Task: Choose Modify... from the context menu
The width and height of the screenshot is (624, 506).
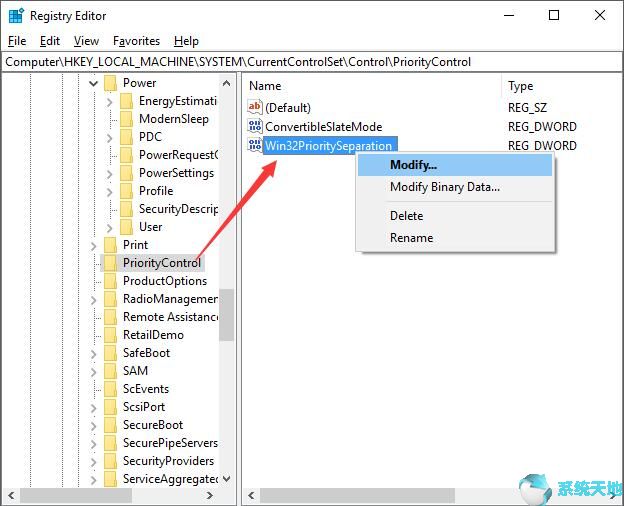Action: pyautogui.click(x=414, y=165)
